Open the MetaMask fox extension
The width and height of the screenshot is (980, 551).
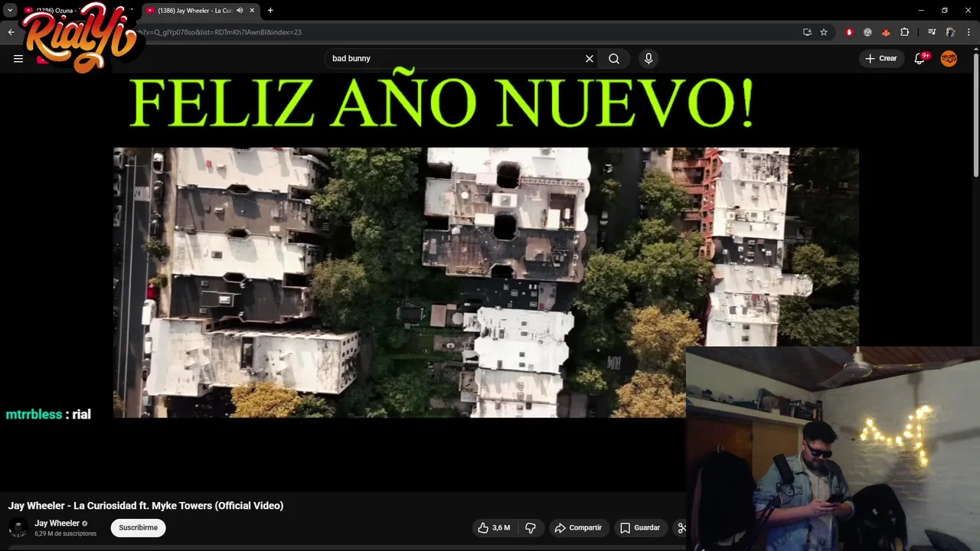click(x=886, y=32)
